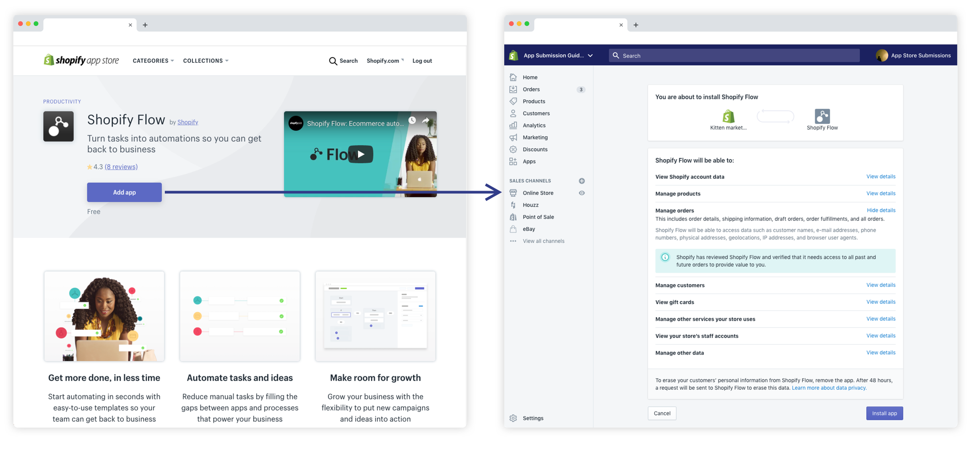Open a new tab in right browser window

[x=636, y=25]
